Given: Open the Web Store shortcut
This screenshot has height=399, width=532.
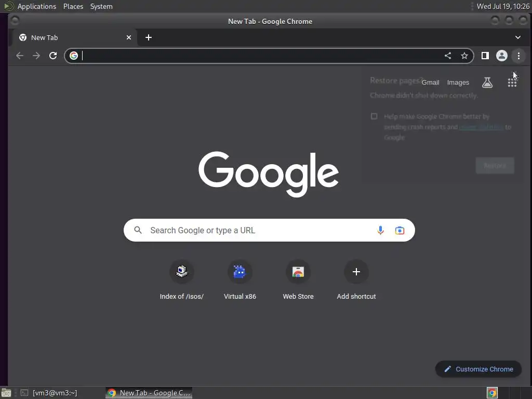Looking at the screenshot, I should (298, 280).
